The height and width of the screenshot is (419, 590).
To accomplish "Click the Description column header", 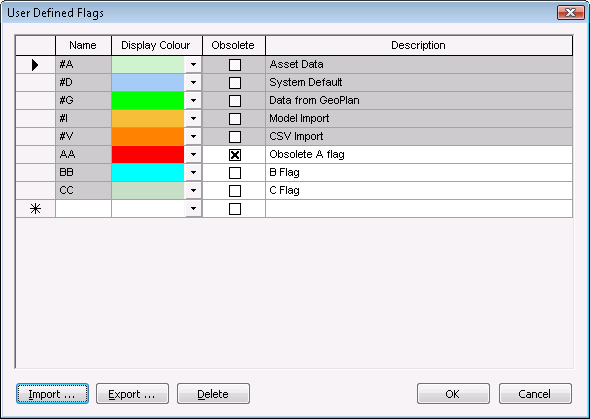I will 419,46.
